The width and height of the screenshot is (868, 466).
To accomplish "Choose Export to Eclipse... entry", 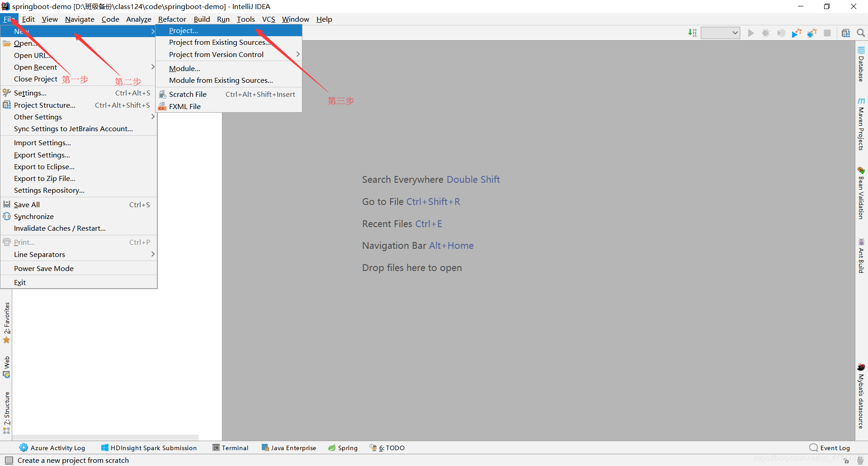I will tap(78, 166).
